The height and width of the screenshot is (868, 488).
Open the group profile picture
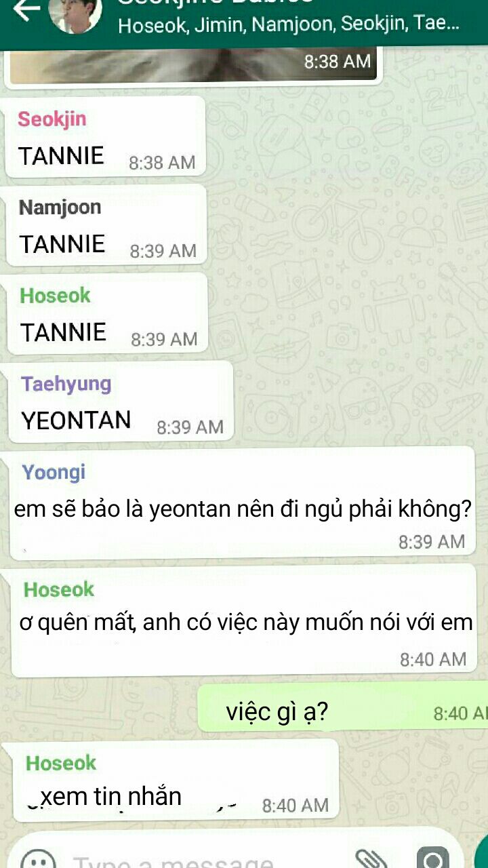tap(75, 14)
